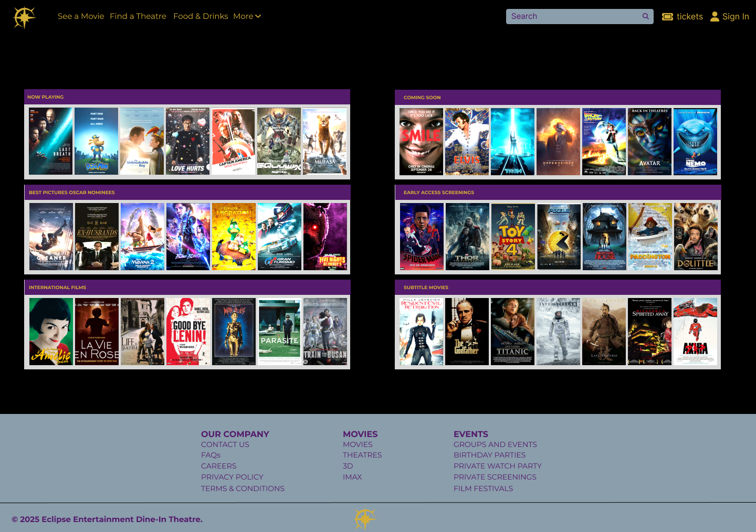Viewport: 756px width, 532px height.
Task: Open the Amélie movie poster
Action: [x=51, y=332]
